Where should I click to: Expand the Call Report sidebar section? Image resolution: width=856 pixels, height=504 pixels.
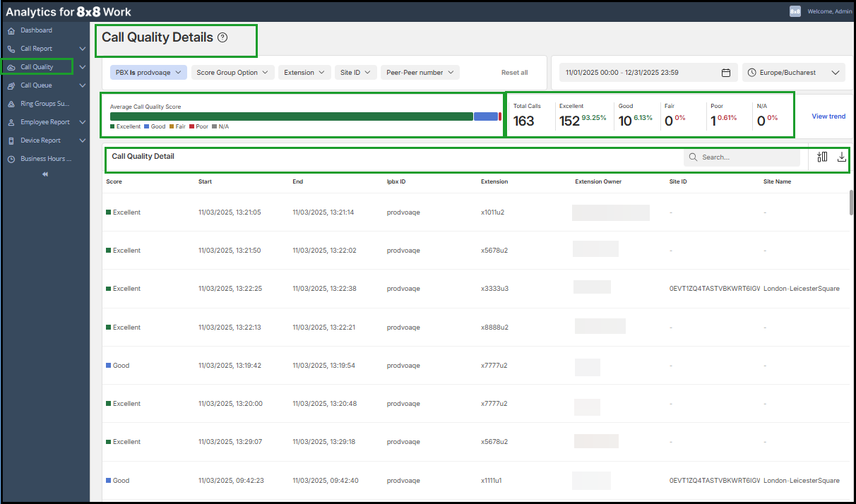pos(82,49)
